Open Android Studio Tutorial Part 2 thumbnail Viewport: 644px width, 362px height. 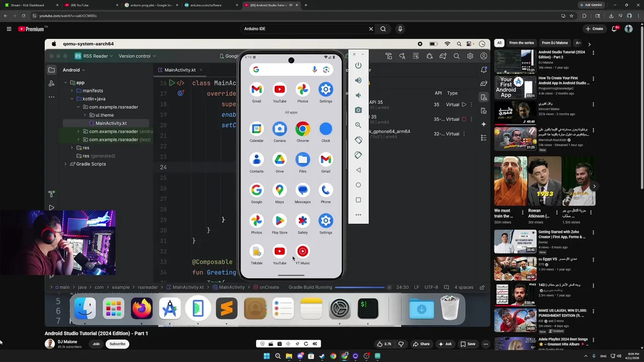pyautogui.click(x=515, y=61)
